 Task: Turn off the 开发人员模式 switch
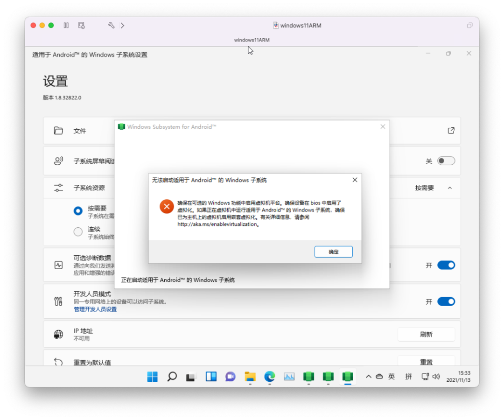pos(446,301)
